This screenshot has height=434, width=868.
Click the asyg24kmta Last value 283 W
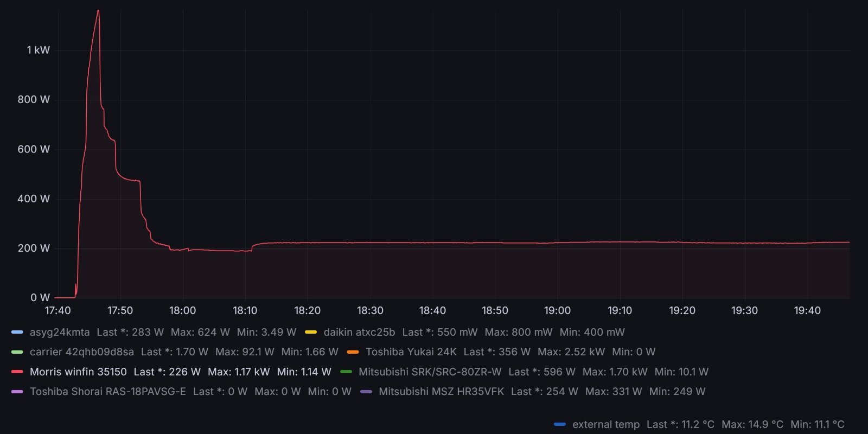tap(130, 332)
